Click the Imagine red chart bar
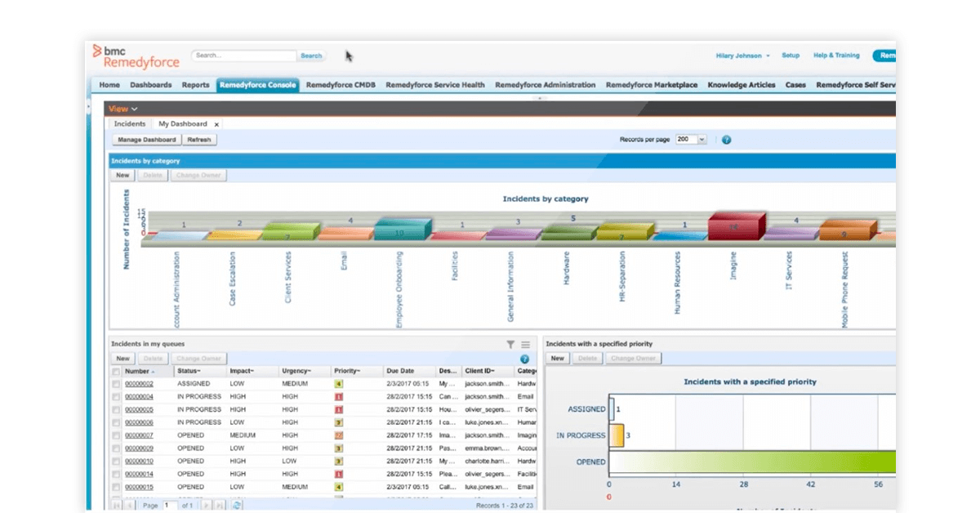Image resolution: width=980 pixels, height=513 pixels. pyautogui.click(x=735, y=226)
